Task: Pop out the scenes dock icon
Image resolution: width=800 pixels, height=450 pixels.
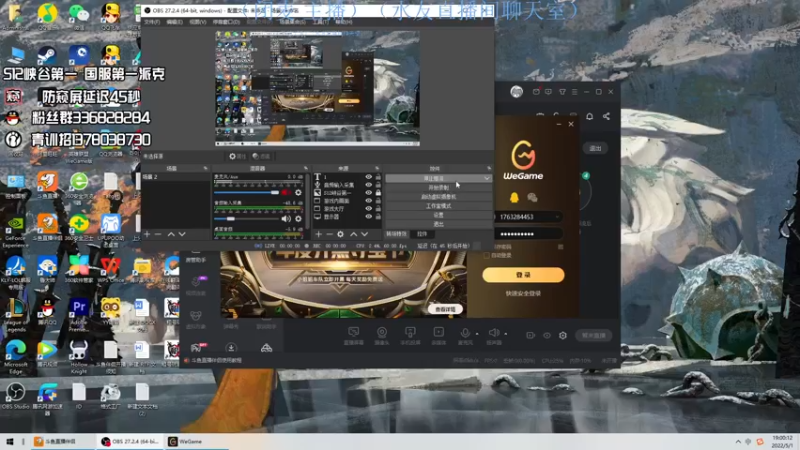Action: (206, 168)
